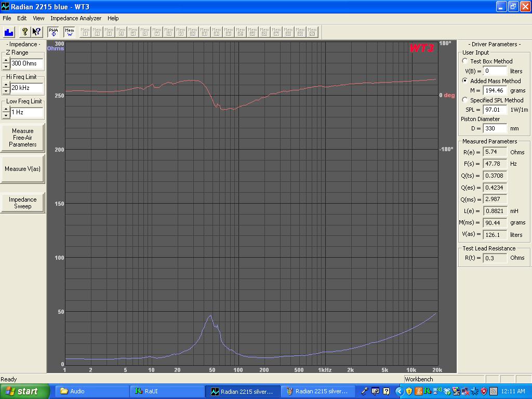Select memory slot Mem 1
532x399 pixels.
point(85,32)
